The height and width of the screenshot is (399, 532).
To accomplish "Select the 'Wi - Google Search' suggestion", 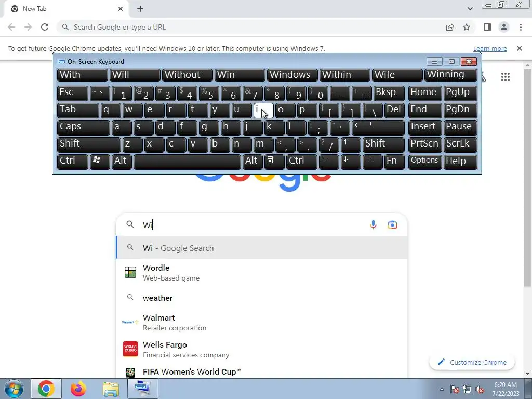I will [262, 248].
